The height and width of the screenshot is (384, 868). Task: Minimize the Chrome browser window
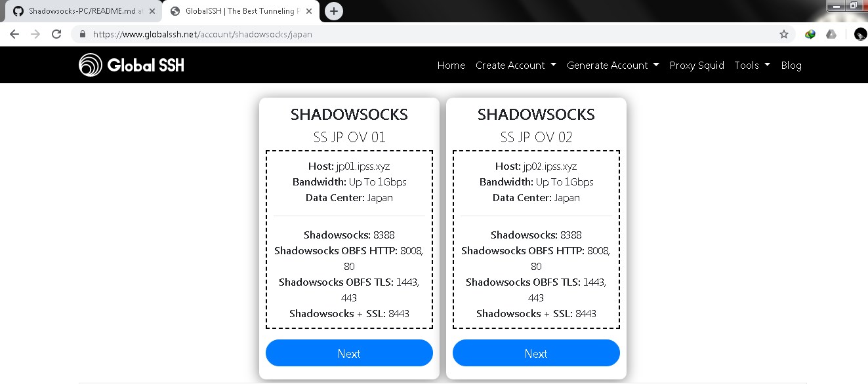click(x=835, y=5)
